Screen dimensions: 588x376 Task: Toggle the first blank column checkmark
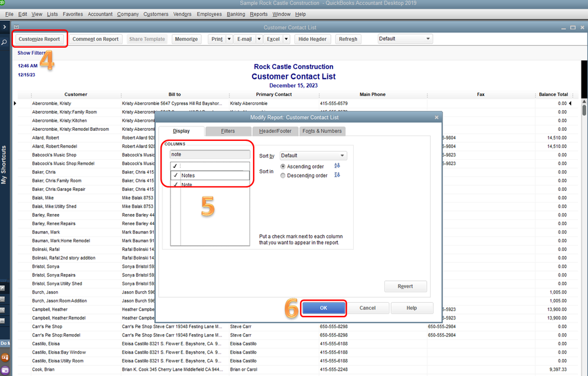(175, 166)
